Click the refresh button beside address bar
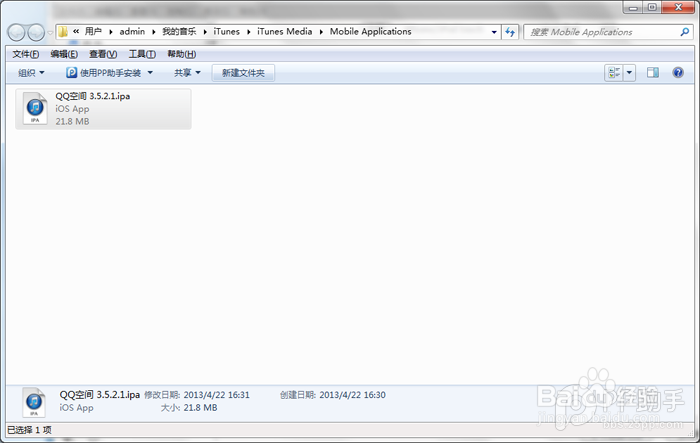The image size is (700, 443). [510, 32]
